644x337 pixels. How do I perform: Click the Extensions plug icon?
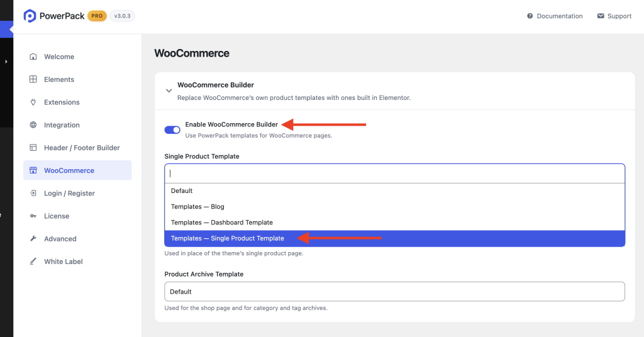(x=33, y=102)
